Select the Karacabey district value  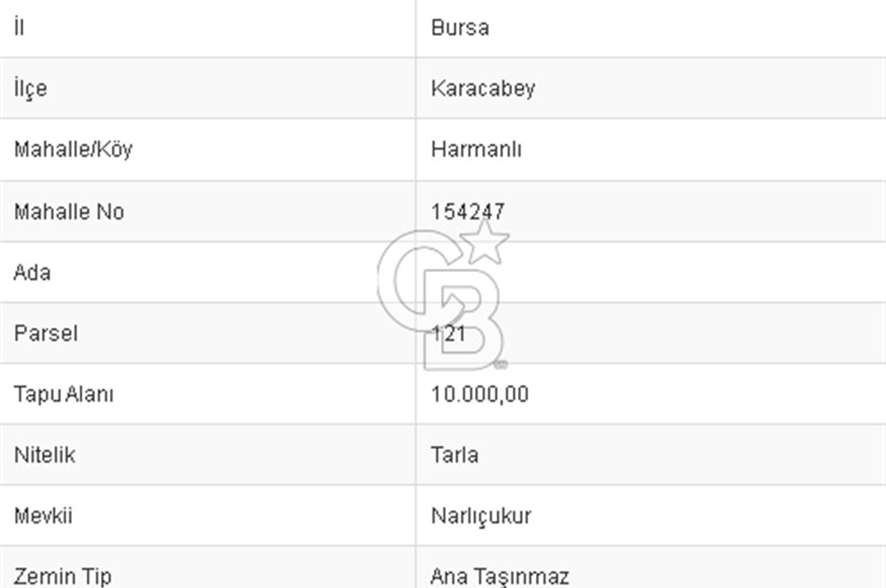coord(483,89)
